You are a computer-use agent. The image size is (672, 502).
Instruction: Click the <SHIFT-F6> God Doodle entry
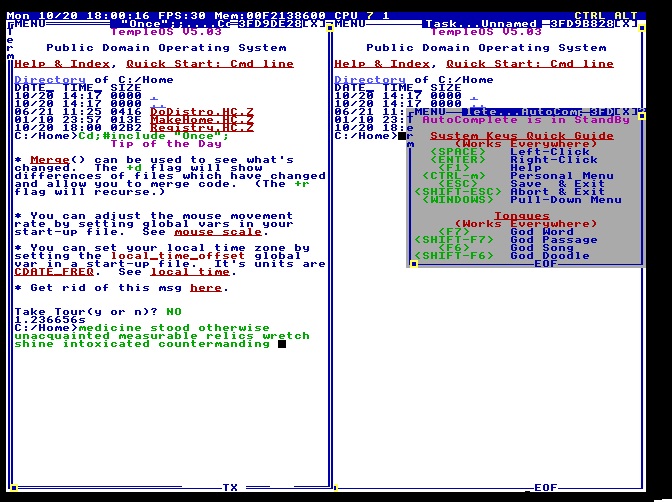click(502, 256)
